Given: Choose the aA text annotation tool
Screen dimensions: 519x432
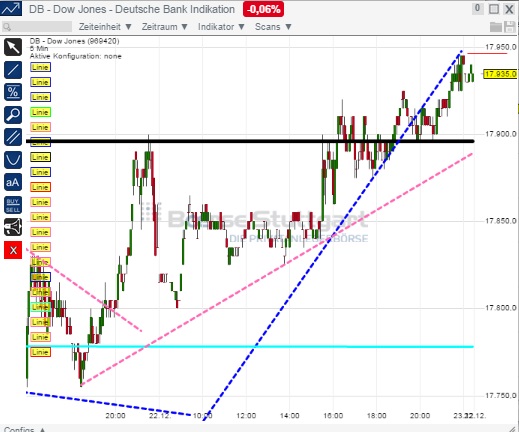Looking at the screenshot, I should pos(13,182).
